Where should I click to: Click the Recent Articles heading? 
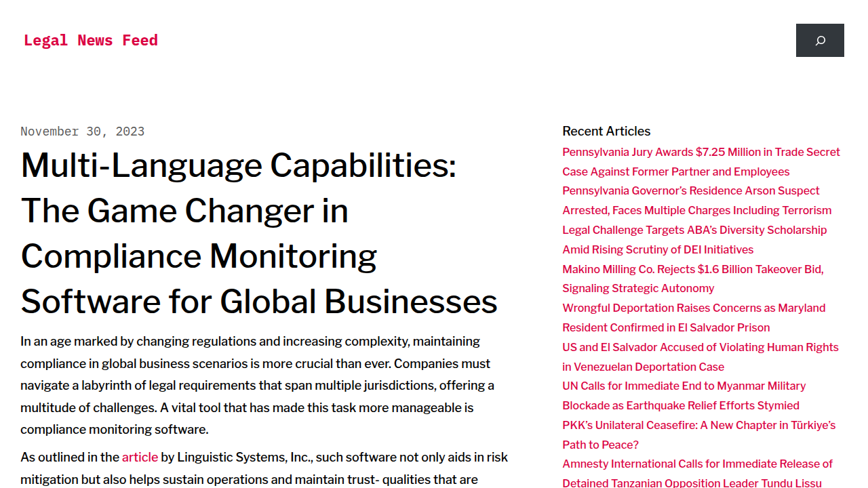tap(606, 131)
